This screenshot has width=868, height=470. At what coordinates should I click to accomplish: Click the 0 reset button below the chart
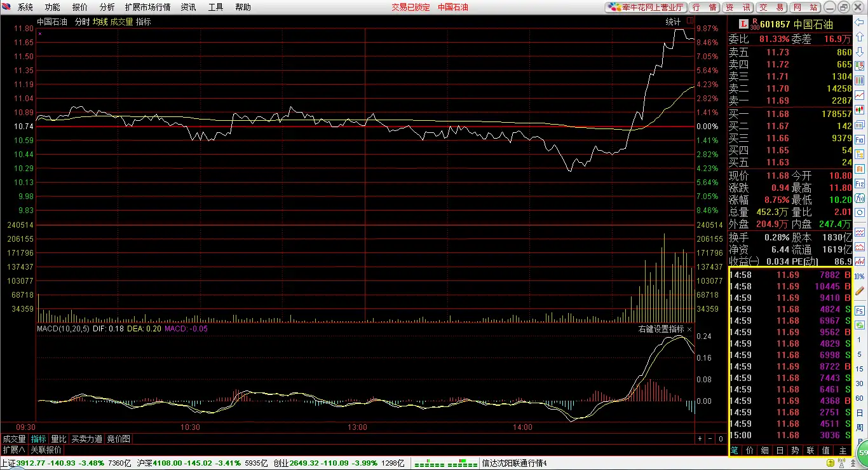pos(721,439)
